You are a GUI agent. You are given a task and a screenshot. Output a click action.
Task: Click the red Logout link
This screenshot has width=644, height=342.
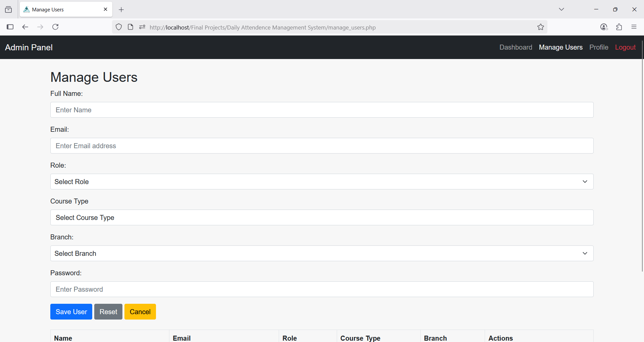(625, 47)
